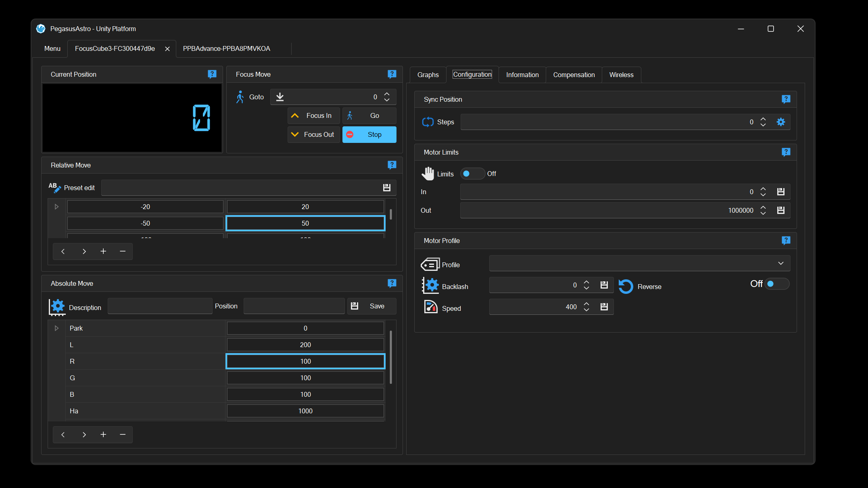The height and width of the screenshot is (488, 868).
Task: Click the Absolute Move list scrollbar
Action: coord(390,357)
